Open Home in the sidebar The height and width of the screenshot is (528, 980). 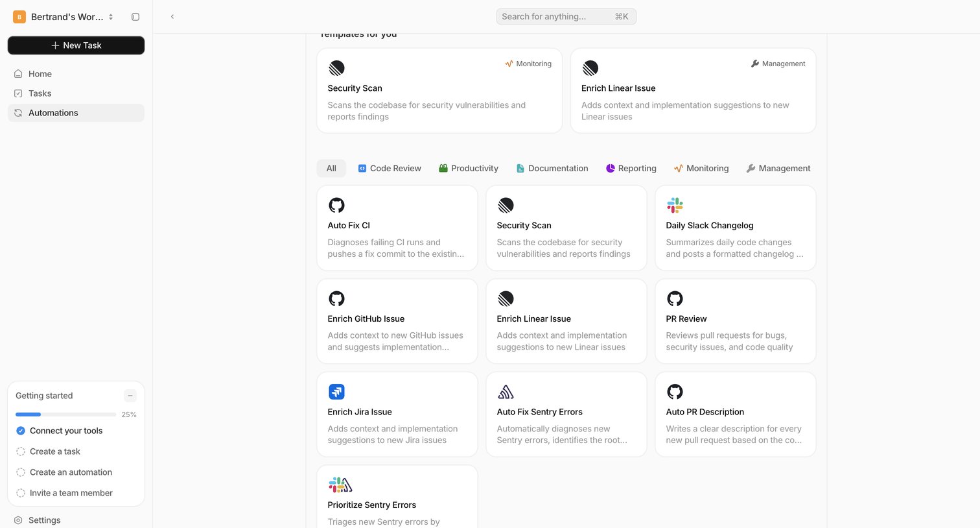click(76, 74)
